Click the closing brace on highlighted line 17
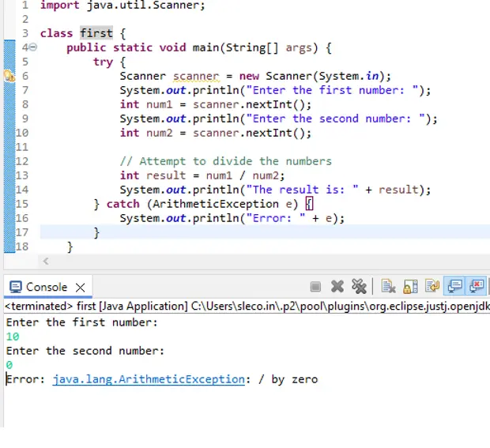490x448 pixels. tap(96, 233)
